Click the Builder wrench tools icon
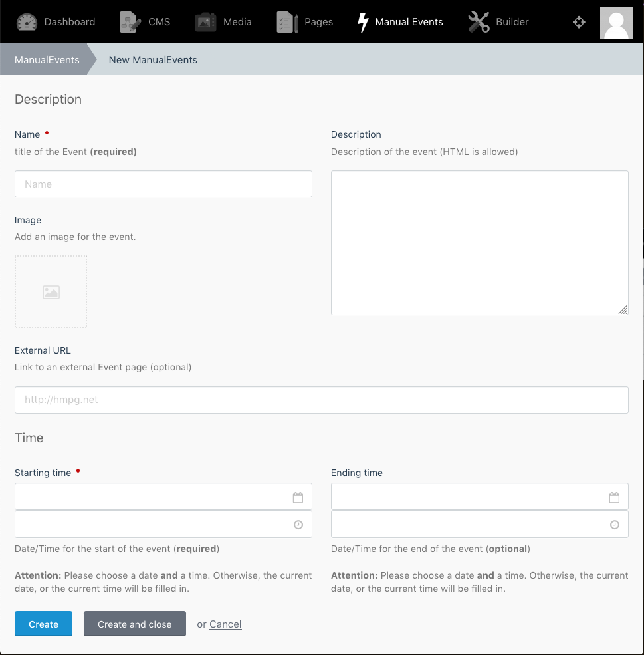 click(x=479, y=22)
